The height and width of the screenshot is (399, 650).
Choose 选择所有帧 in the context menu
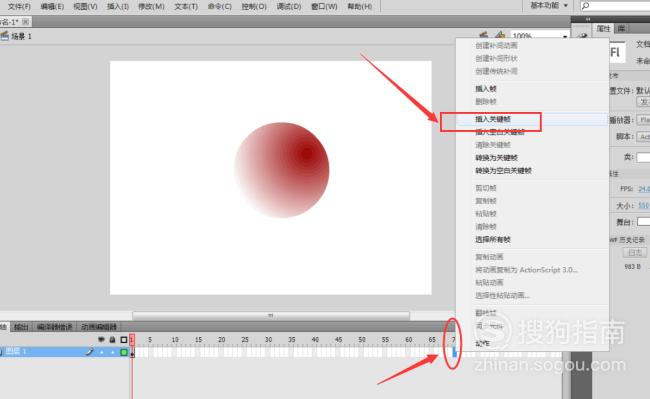(x=492, y=239)
